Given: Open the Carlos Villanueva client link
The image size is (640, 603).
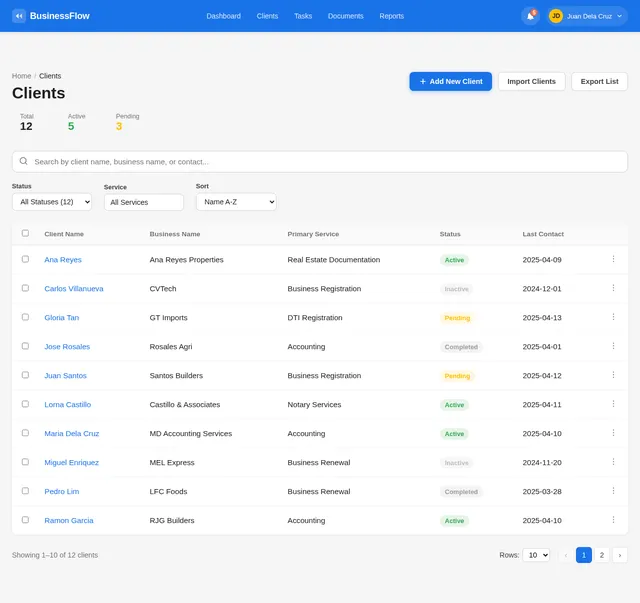Looking at the screenshot, I should coord(74,289).
